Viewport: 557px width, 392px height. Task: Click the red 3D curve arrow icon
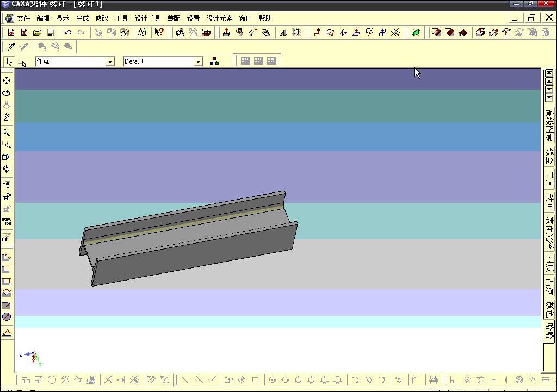pyautogui.click(x=317, y=33)
